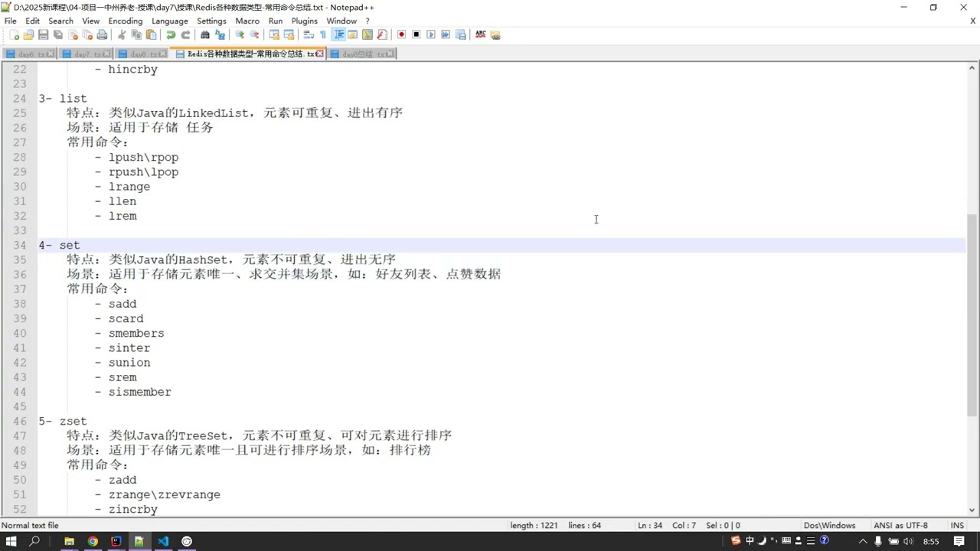Click the '- sismember' line
The width and height of the screenshot is (980, 551).
click(133, 393)
